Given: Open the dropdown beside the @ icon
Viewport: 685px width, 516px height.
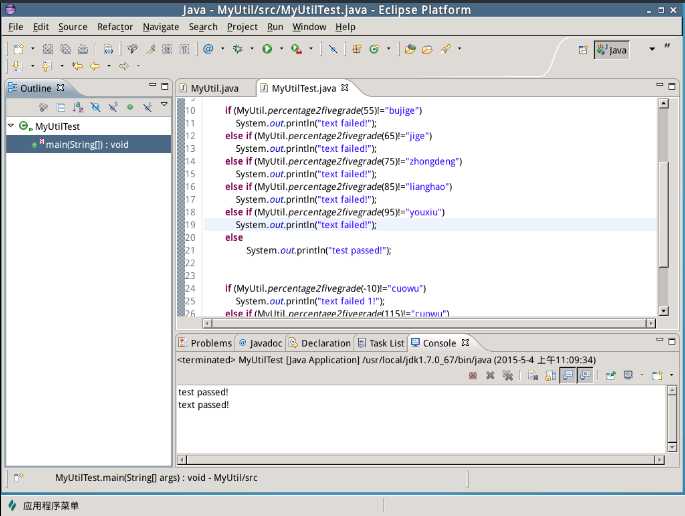Looking at the screenshot, I should [x=222, y=49].
